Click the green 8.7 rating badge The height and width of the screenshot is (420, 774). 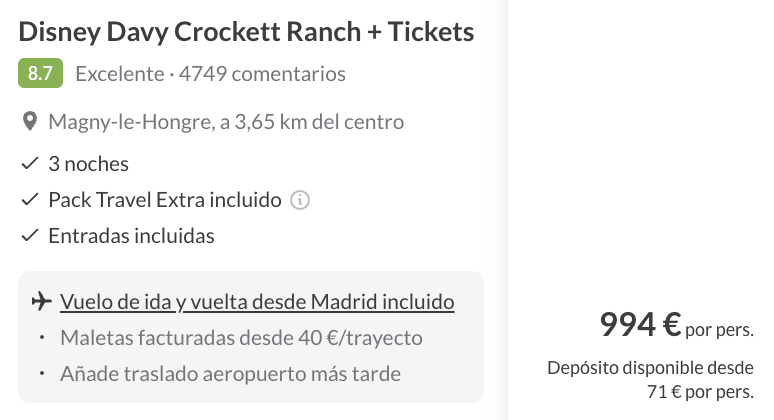(x=40, y=73)
